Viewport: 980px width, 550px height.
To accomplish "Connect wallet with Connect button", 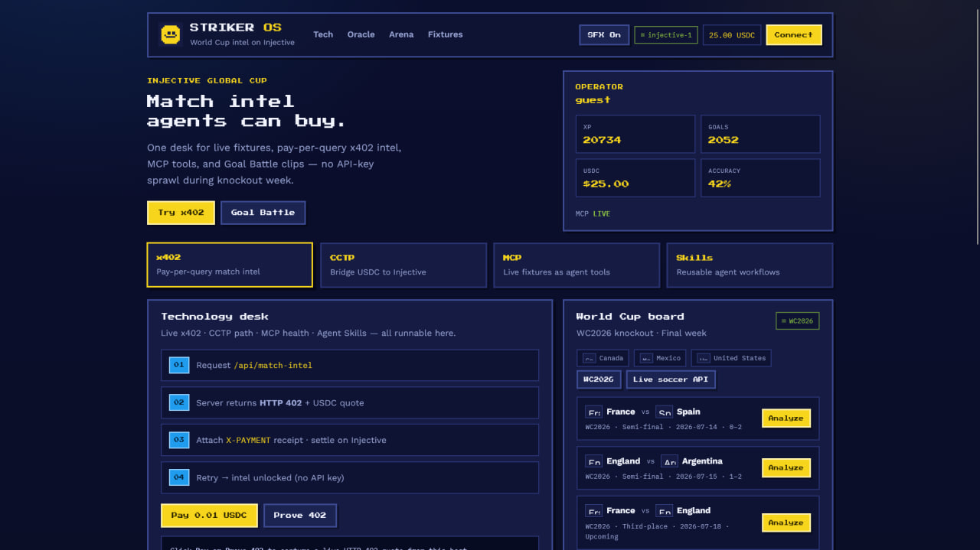I will 793,35.
